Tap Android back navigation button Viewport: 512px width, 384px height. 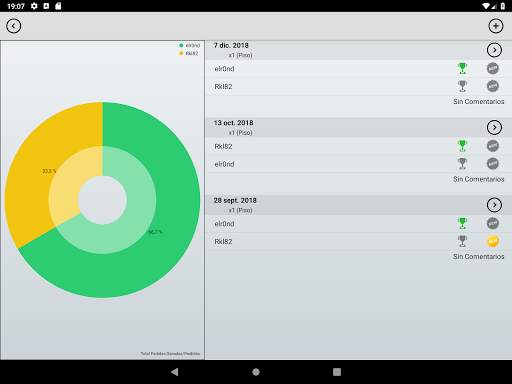[x=175, y=372]
